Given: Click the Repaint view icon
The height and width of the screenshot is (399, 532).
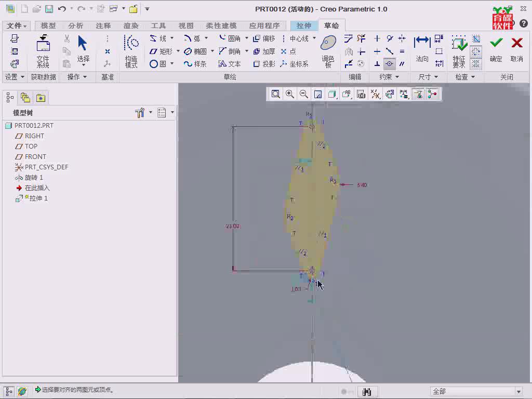Looking at the screenshot, I should [x=318, y=94].
